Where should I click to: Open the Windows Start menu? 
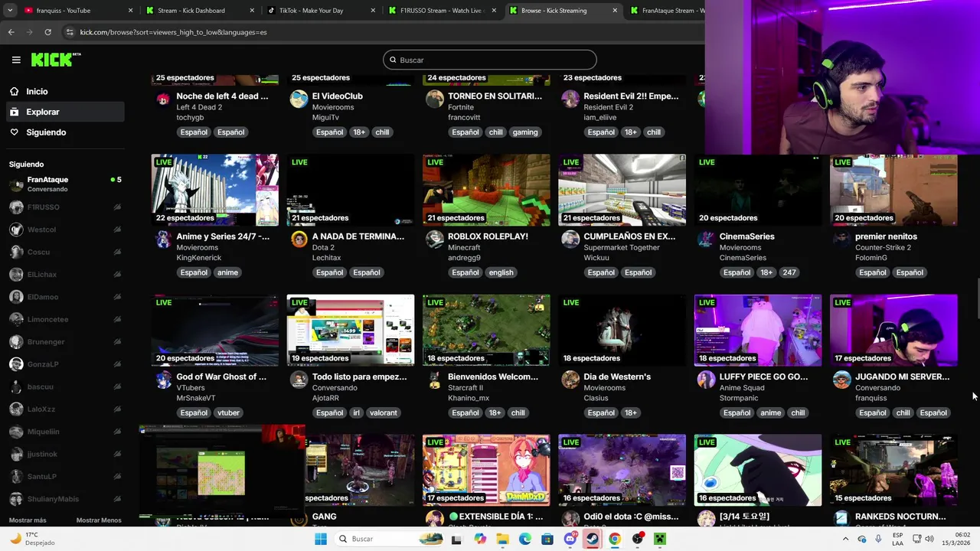point(321,539)
